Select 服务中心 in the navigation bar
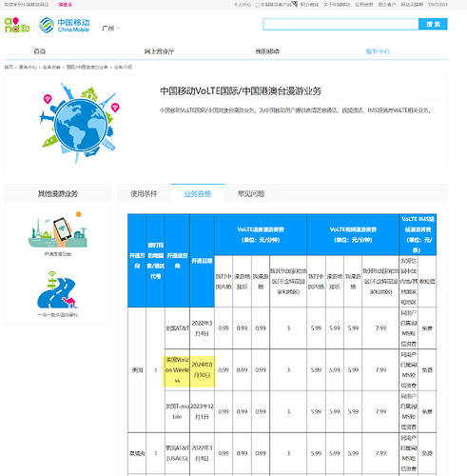This screenshot has height=476, width=467. tap(378, 51)
